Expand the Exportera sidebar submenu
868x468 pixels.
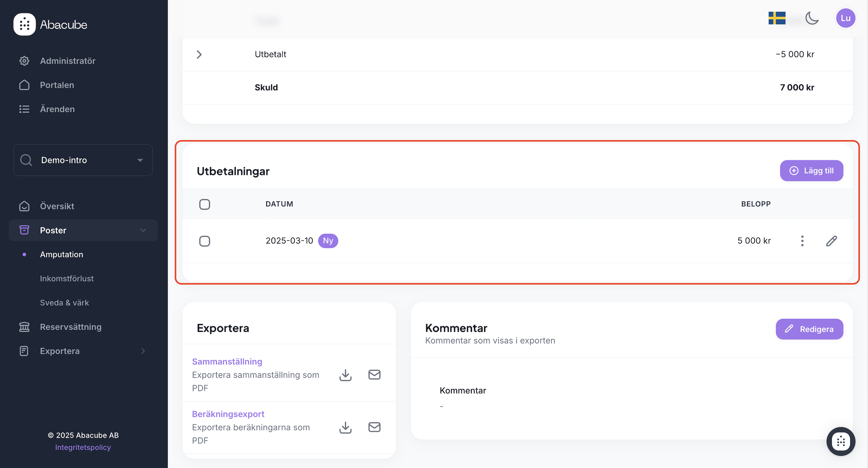[x=143, y=351]
